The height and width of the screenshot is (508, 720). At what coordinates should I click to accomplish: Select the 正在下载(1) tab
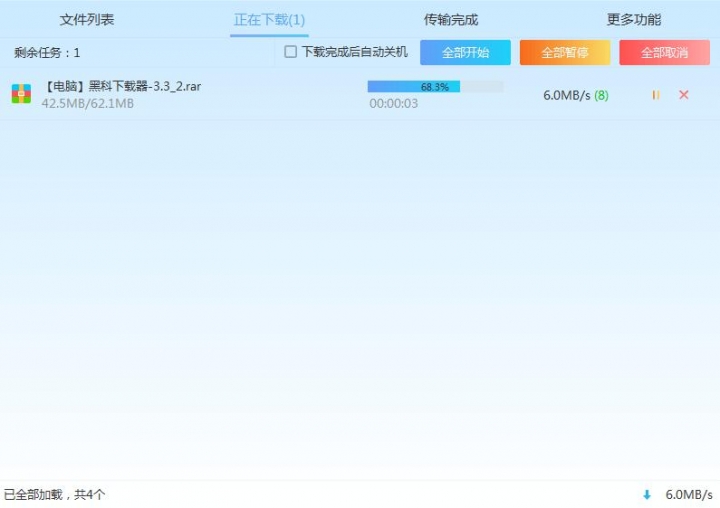click(x=269, y=20)
